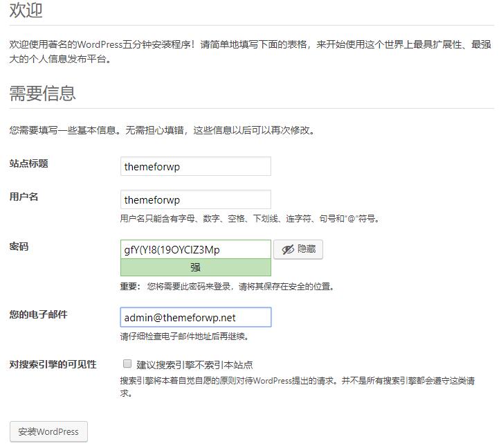
Task: Click the username allowed-characters hint text
Action: tap(250, 219)
